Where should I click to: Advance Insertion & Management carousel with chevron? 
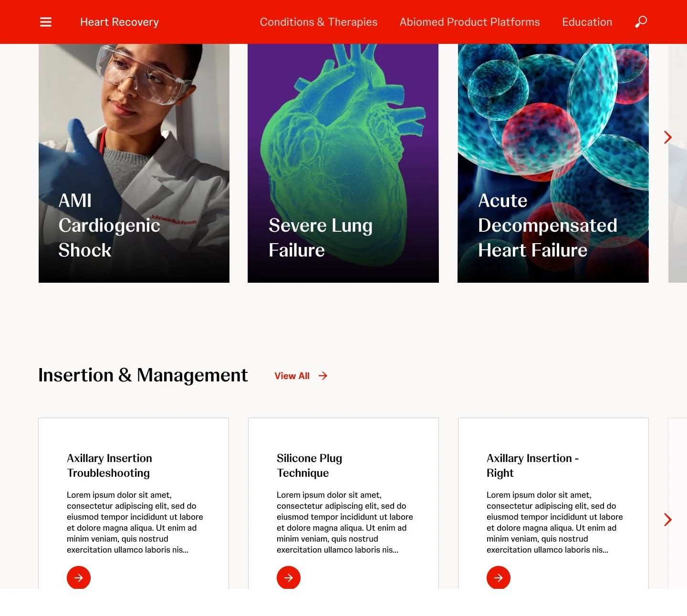(x=668, y=520)
